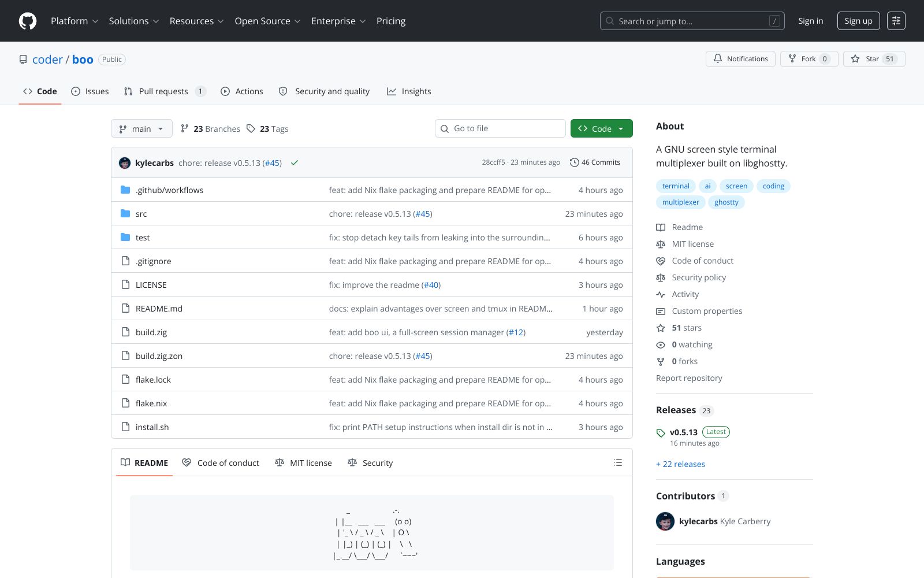Expand the Platform menu

[x=74, y=21]
